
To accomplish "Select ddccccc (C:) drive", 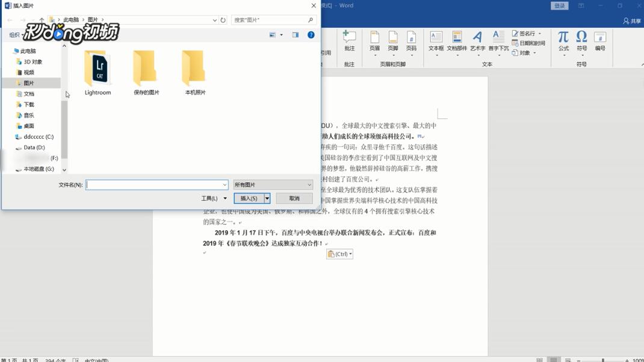I will [x=38, y=137].
